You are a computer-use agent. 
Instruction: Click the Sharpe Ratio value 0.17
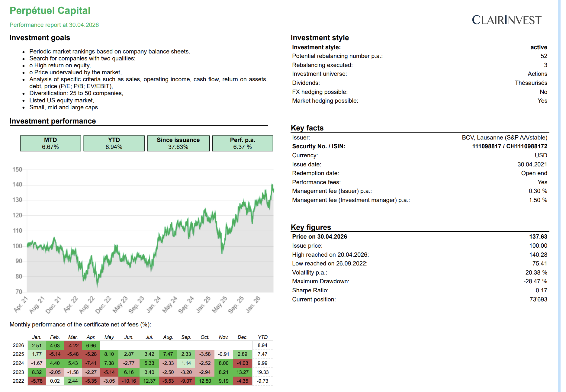[541, 291]
